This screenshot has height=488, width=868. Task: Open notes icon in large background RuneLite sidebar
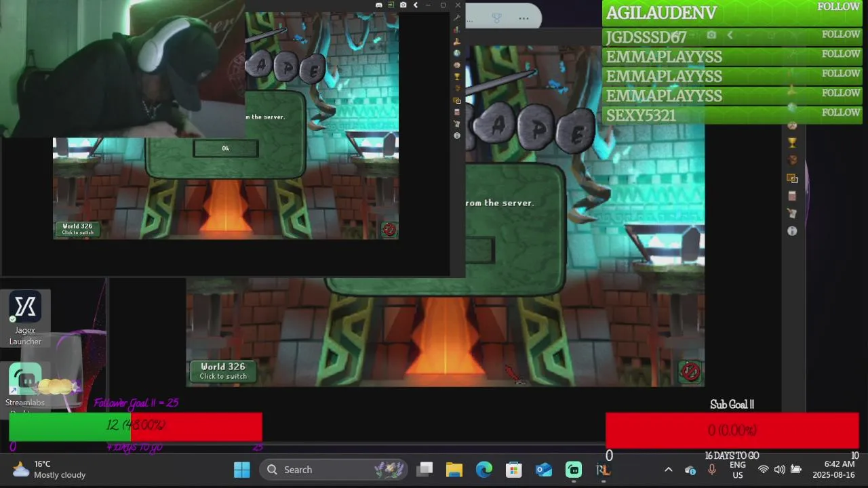point(792,213)
